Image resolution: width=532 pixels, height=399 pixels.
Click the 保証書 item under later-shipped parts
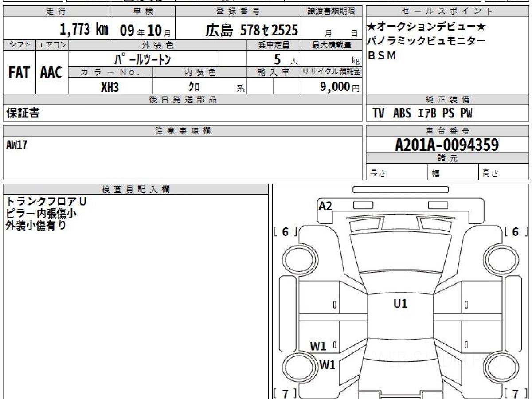(x=22, y=113)
